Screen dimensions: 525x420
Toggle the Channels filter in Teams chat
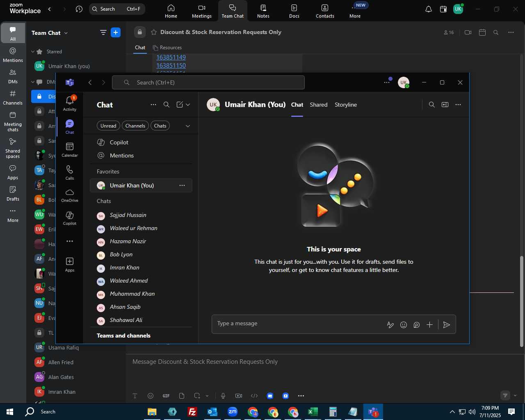pos(135,126)
